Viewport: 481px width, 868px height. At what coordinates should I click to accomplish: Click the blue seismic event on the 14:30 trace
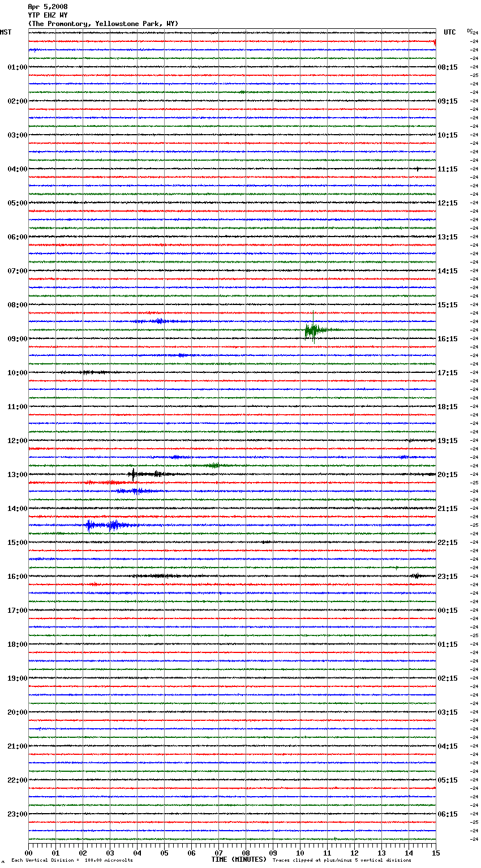coord(110,525)
